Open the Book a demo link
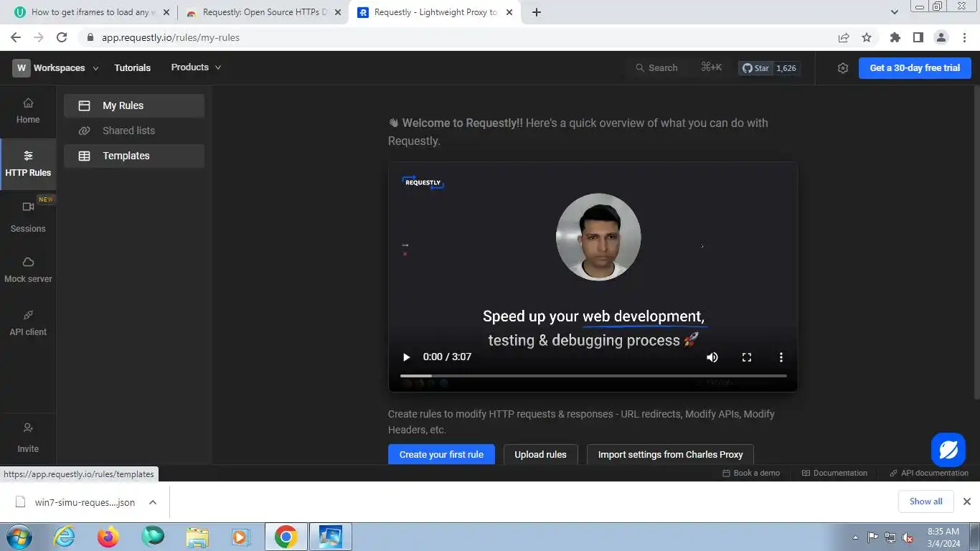Viewport: 980px width, 551px height. coord(751,473)
